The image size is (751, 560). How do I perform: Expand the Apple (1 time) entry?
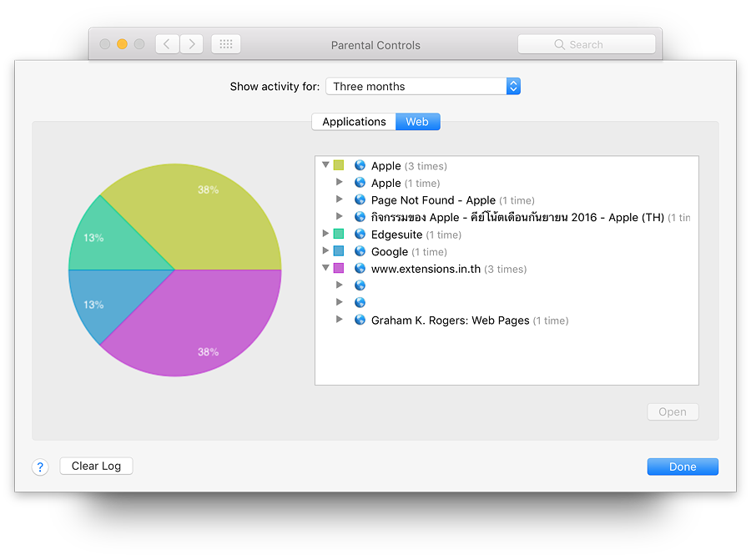(x=339, y=182)
